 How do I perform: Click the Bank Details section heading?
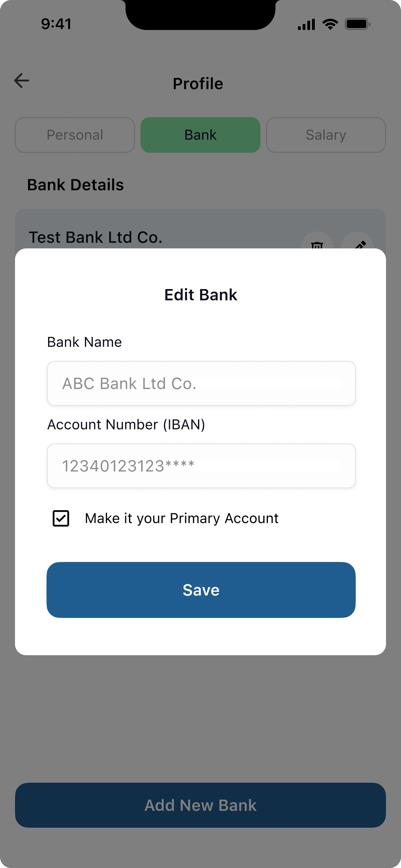75,185
